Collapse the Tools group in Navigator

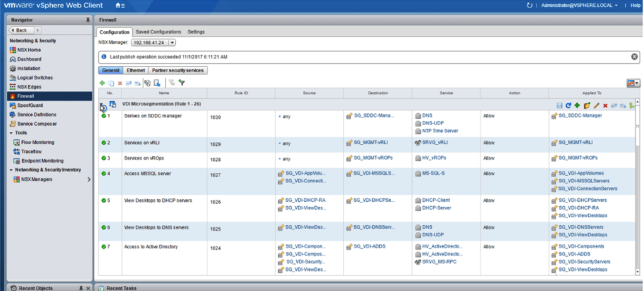[11, 133]
